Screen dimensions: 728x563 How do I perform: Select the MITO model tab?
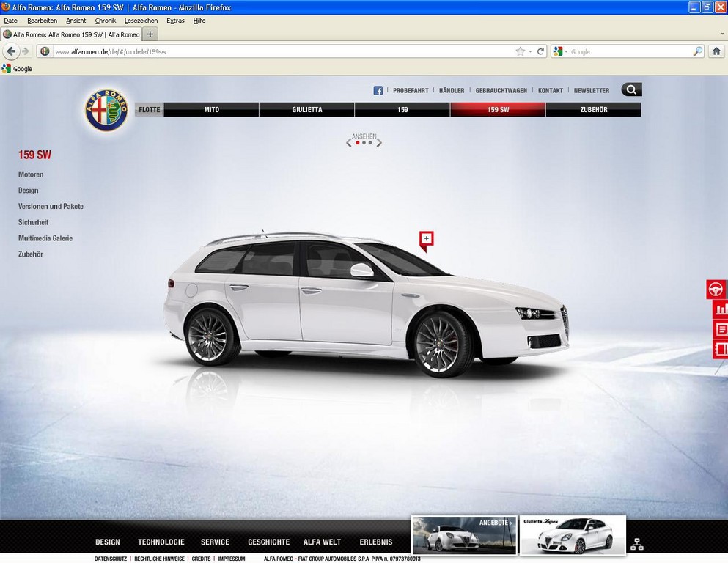click(x=211, y=109)
